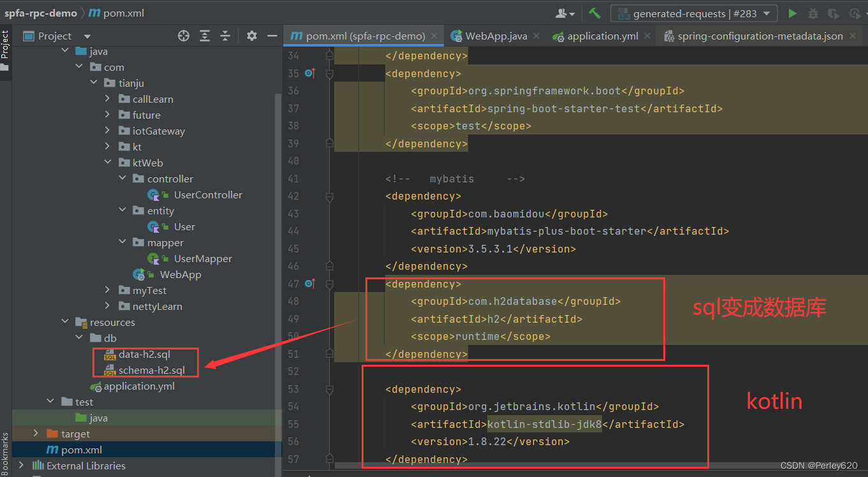Viewport: 868px width, 477px height.
Task: Toggle Bookmarks tool window side tab
Action: coord(5,454)
